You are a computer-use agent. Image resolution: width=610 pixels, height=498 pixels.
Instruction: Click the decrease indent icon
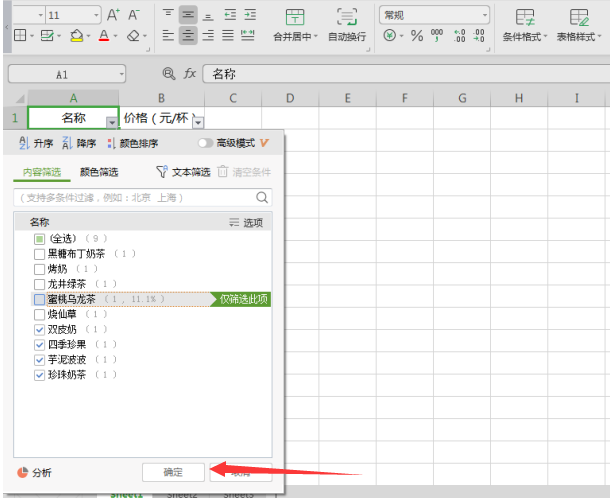pyautogui.click(x=230, y=15)
